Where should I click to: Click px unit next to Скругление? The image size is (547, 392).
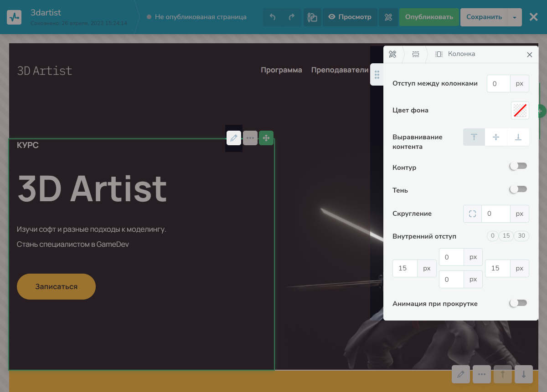point(520,214)
